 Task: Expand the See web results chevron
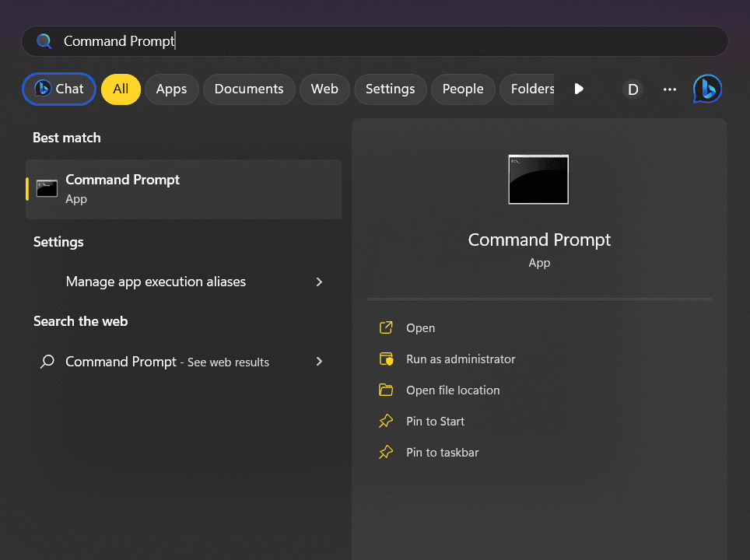(x=319, y=362)
